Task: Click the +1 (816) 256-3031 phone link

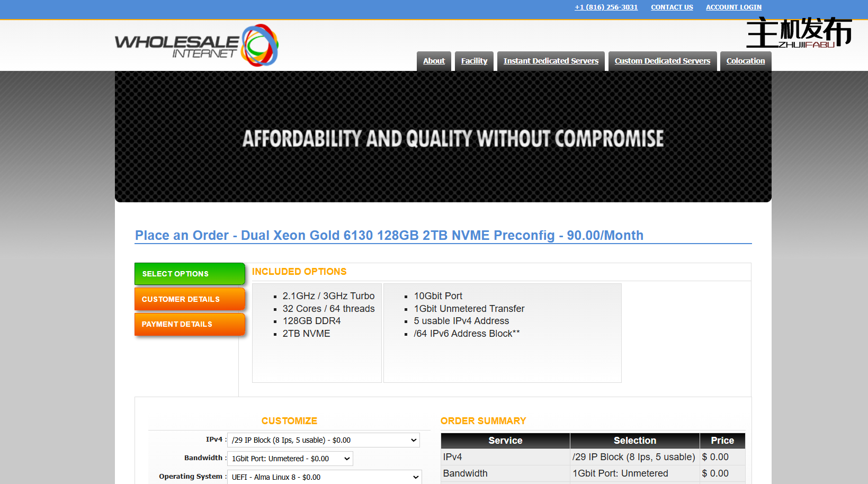Action: tap(606, 7)
